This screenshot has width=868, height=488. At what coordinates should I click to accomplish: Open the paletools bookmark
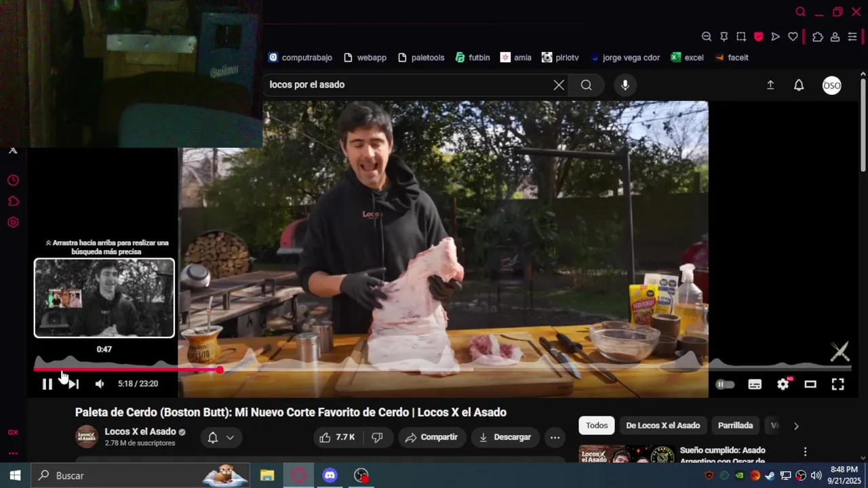point(421,58)
